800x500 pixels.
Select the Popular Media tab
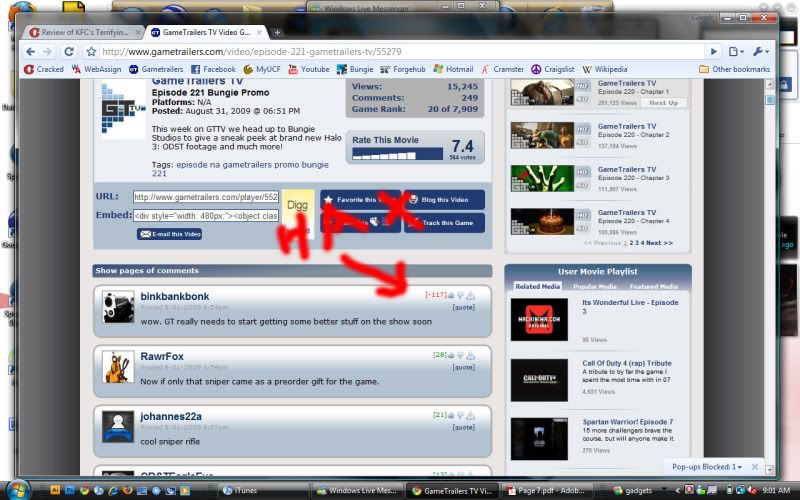tap(597, 287)
